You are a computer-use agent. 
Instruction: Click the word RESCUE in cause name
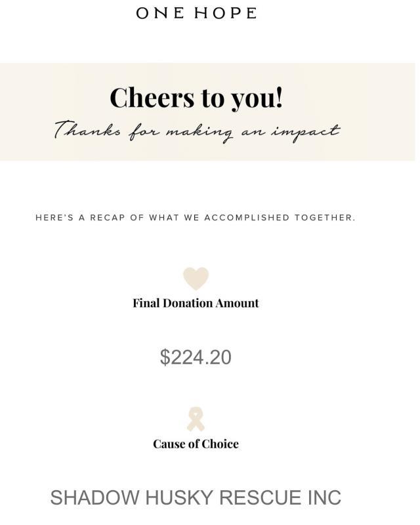pyautogui.click(x=261, y=497)
